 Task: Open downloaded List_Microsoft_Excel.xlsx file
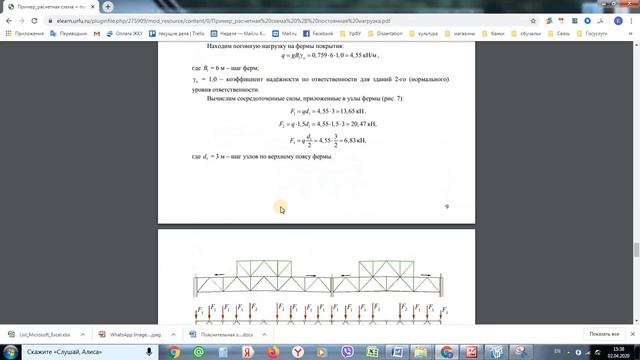40,334
